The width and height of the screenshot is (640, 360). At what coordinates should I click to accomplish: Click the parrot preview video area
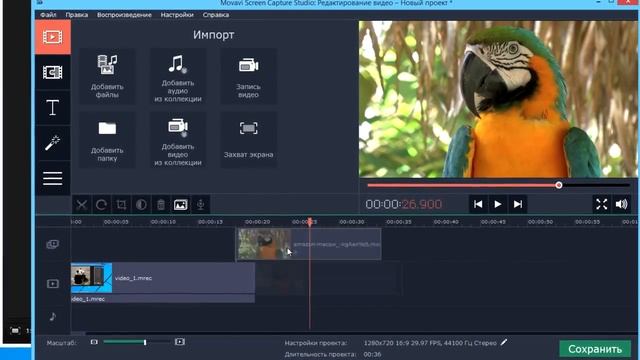[498, 99]
